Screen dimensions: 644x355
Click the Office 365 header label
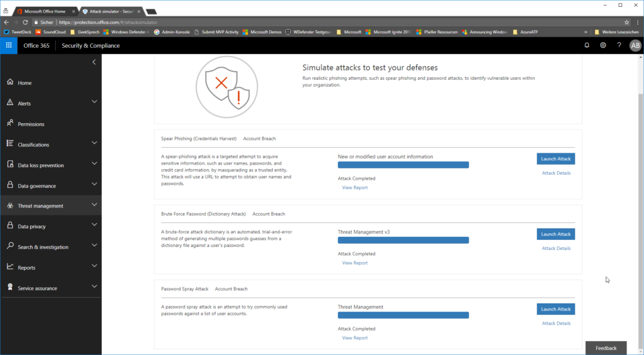[36, 46]
